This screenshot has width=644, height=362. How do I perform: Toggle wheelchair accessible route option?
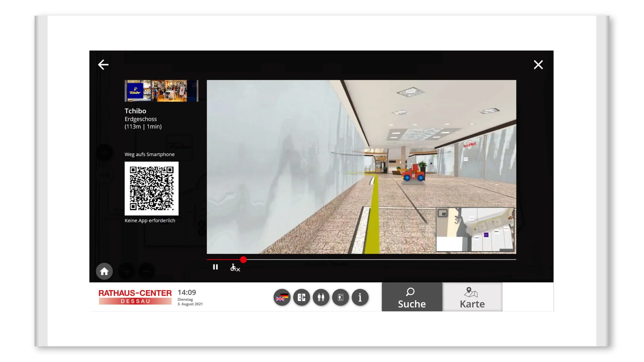[235, 268]
